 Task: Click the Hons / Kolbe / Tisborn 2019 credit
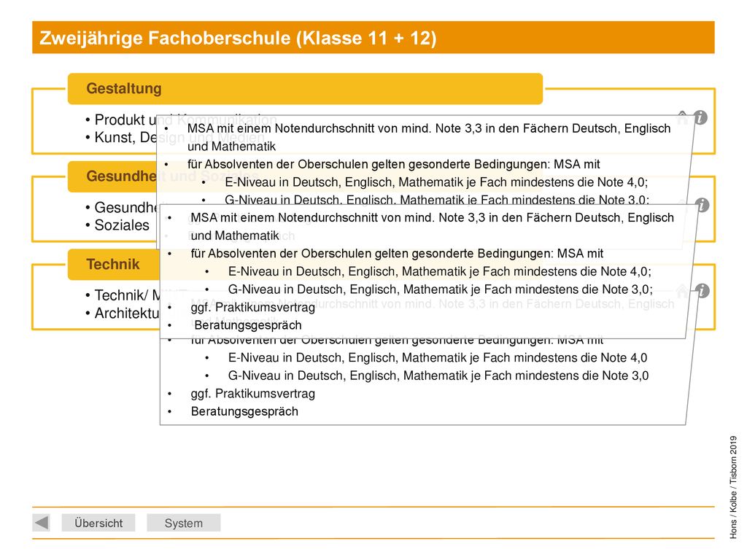pyautogui.click(x=732, y=487)
